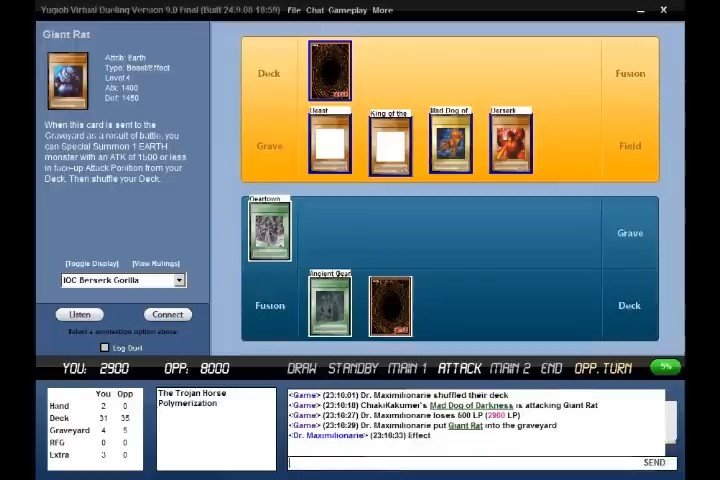
Task: Open your Grave zone
Action: pyautogui.click(x=630, y=233)
